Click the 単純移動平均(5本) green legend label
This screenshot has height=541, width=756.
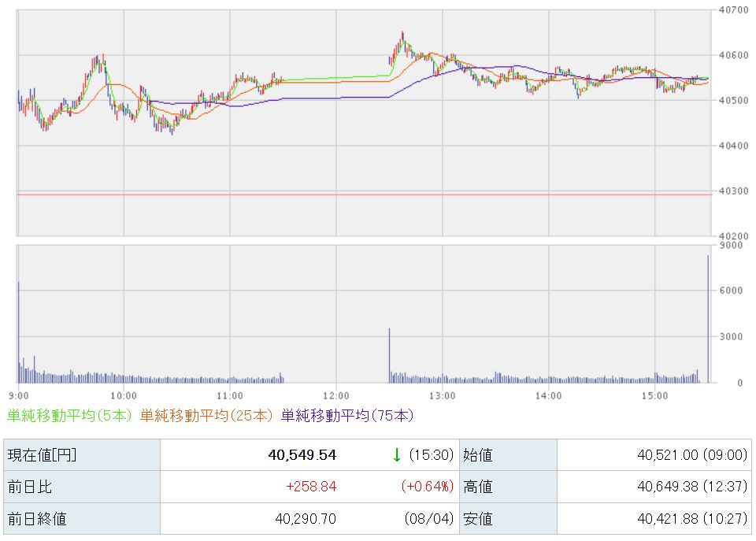[x=69, y=416]
